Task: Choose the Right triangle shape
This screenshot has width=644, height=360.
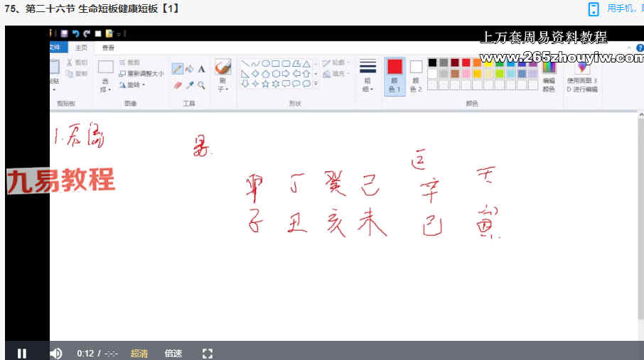Action: (245, 74)
